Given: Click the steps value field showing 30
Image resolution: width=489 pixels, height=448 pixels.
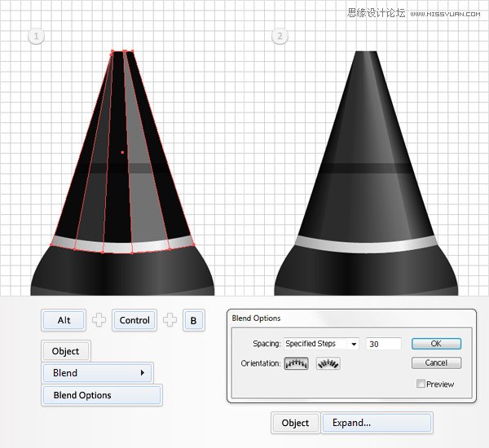Looking at the screenshot, I should point(383,344).
